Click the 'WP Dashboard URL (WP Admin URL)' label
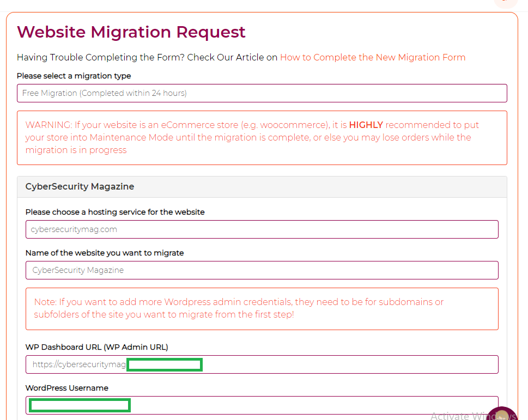This screenshot has height=420, width=528. [96, 347]
